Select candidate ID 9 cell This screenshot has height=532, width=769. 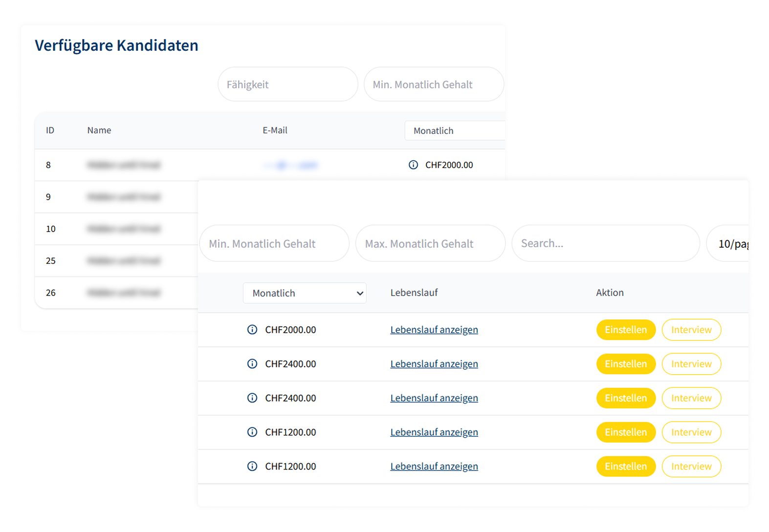click(48, 197)
